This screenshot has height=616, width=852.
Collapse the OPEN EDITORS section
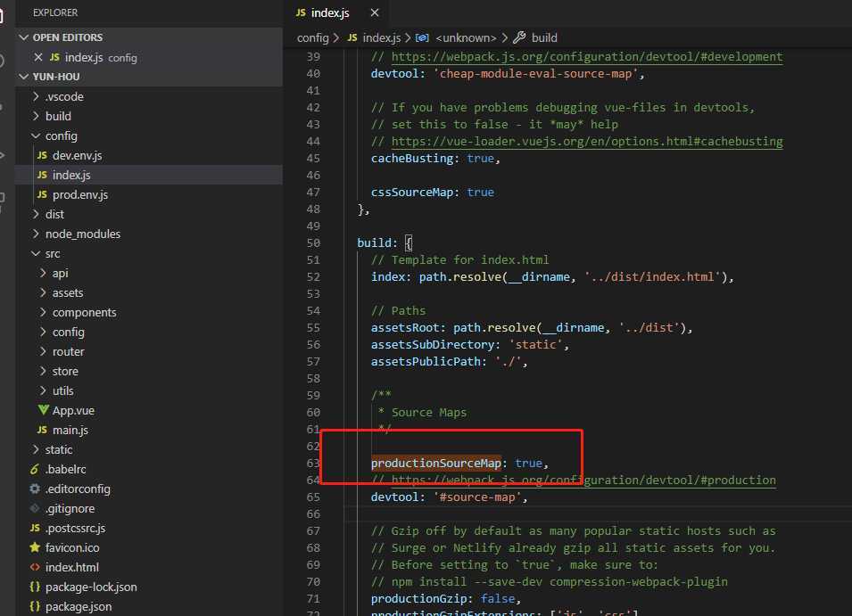point(24,37)
